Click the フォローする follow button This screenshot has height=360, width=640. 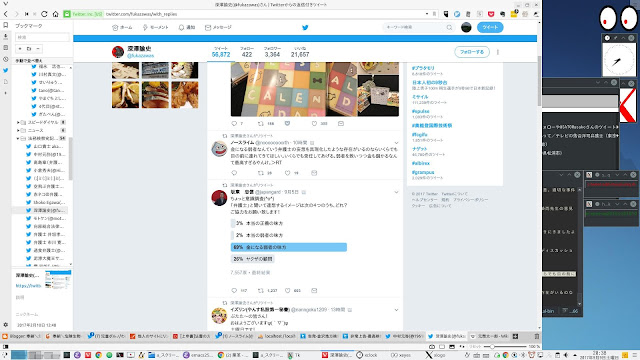[472, 52]
